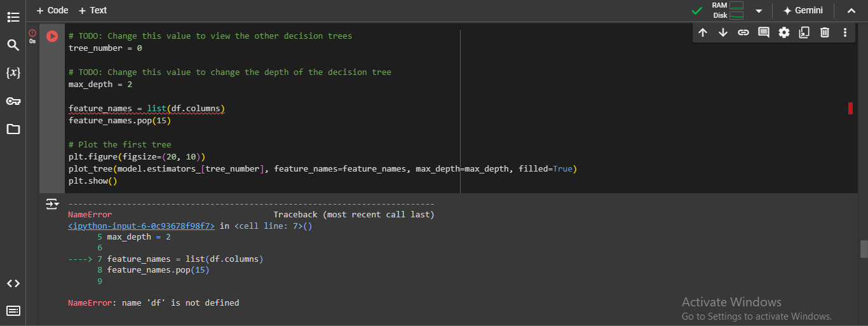Screen dimensions: 868x326
Task: Click the plot_tree code line
Action: [322, 168]
